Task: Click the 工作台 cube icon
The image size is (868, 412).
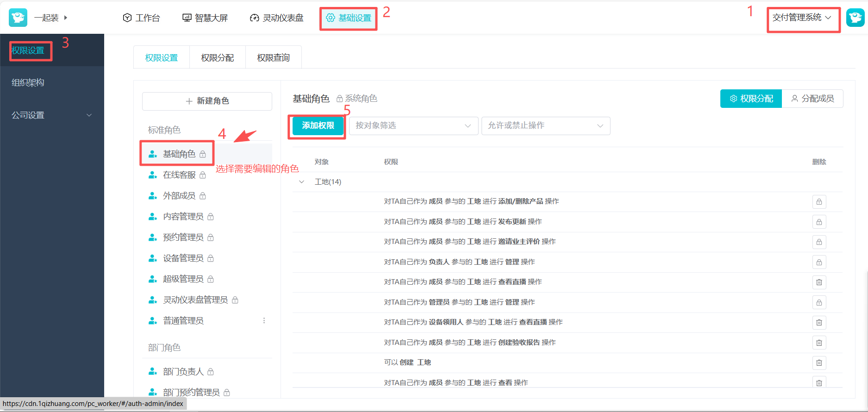Action: (x=127, y=18)
